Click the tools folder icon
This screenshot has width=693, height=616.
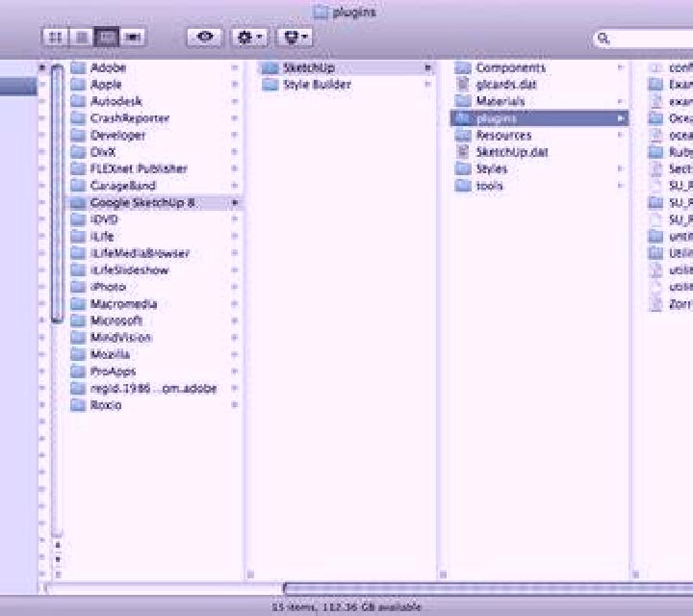coord(463,186)
